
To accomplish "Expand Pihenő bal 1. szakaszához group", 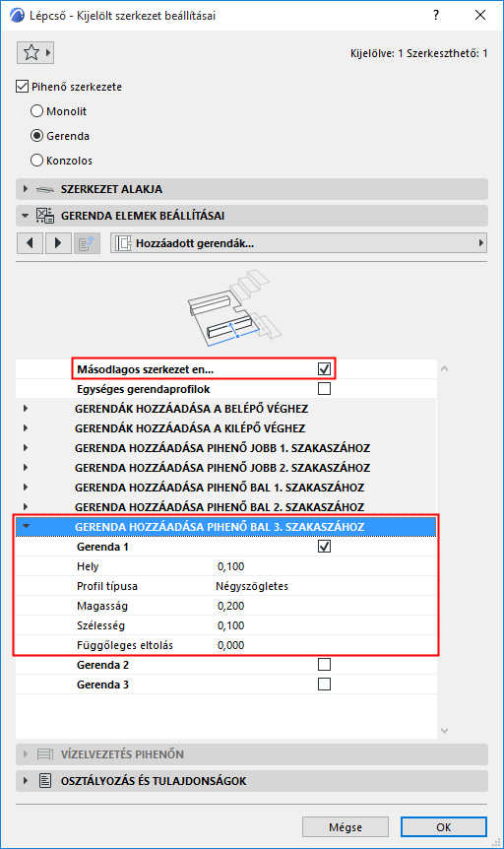I will pos(26,488).
